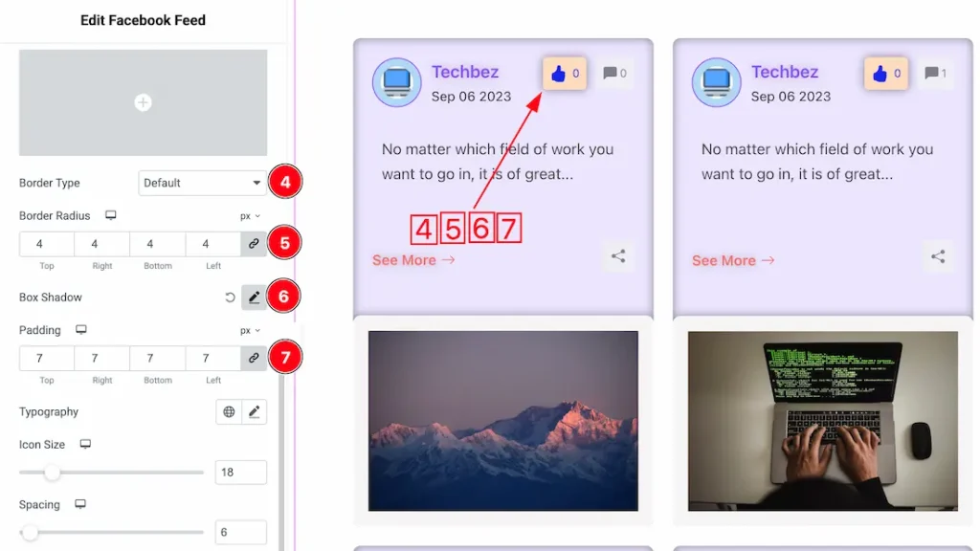Screen dimensions: 980x551
Task: Click share icon on second post
Action: coord(938,256)
